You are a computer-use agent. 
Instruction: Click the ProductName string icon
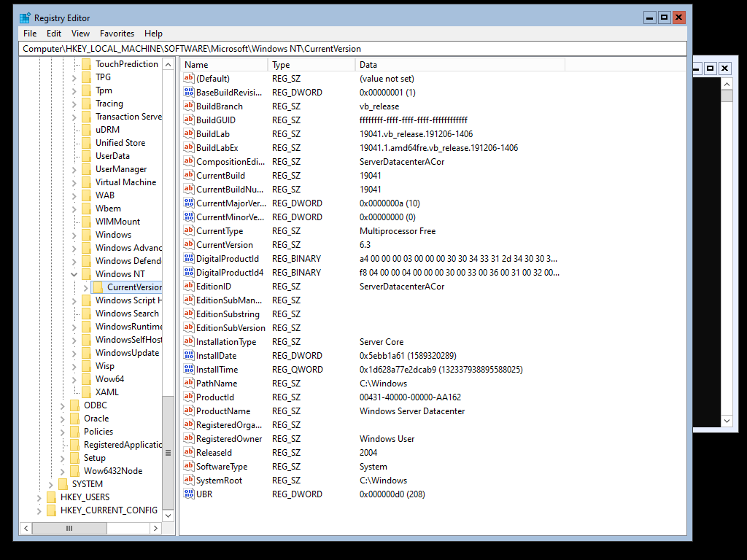tap(189, 411)
